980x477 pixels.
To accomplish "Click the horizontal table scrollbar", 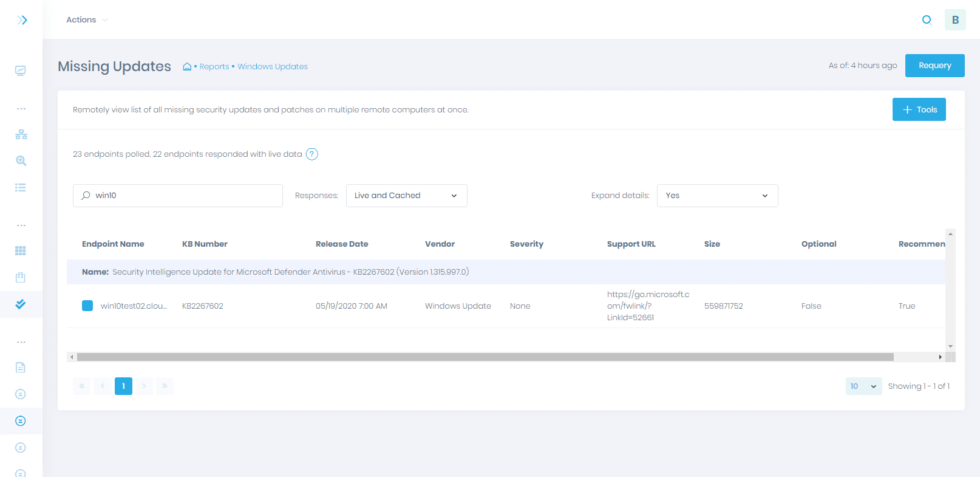I will coord(485,357).
